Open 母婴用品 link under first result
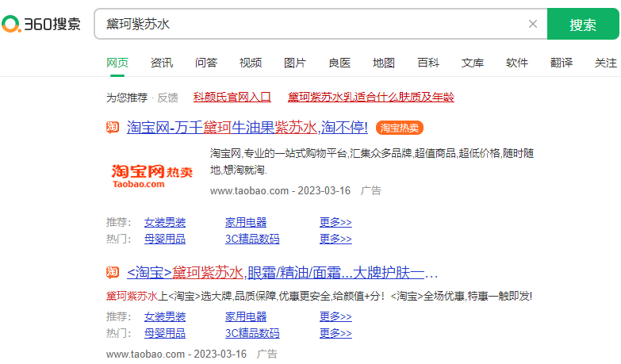This screenshot has height=364, width=621. click(x=165, y=239)
